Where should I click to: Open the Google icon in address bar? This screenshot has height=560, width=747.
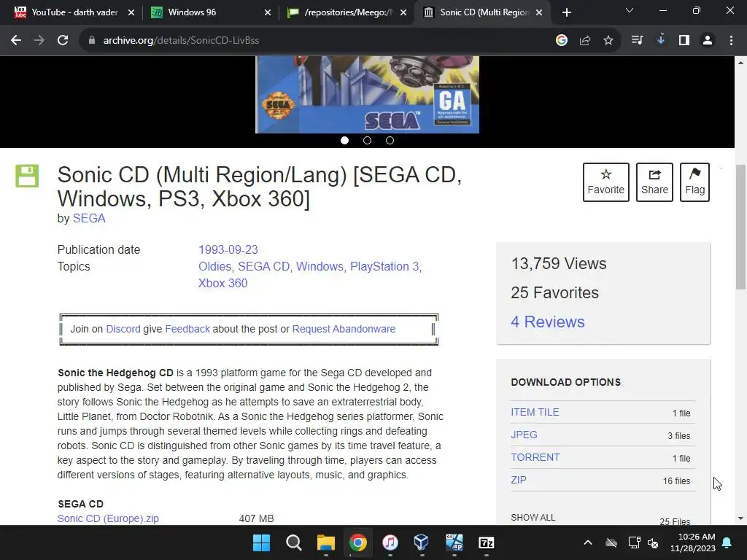coord(562,41)
